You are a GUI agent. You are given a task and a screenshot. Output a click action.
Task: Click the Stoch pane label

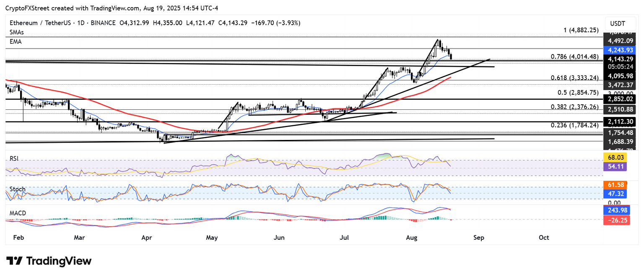[18, 189]
